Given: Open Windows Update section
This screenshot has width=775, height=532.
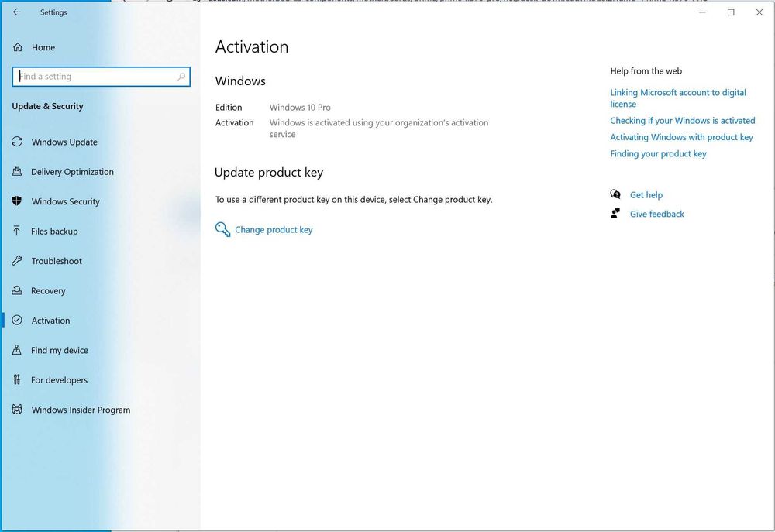Looking at the screenshot, I should pos(64,142).
